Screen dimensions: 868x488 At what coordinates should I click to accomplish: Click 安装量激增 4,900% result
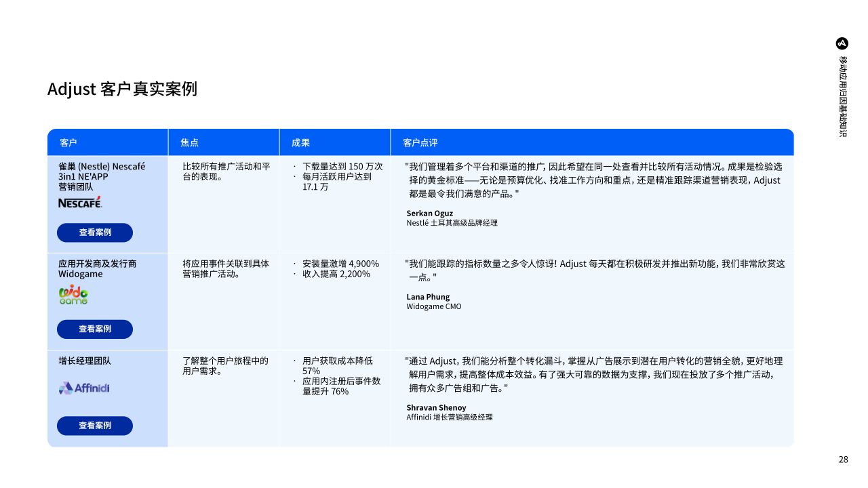[x=341, y=264]
